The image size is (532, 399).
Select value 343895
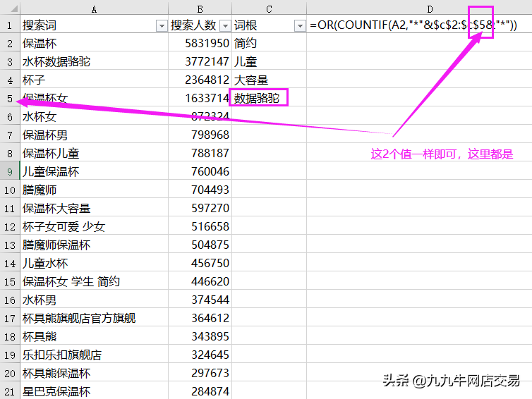pyautogui.click(x=200, y=336)
